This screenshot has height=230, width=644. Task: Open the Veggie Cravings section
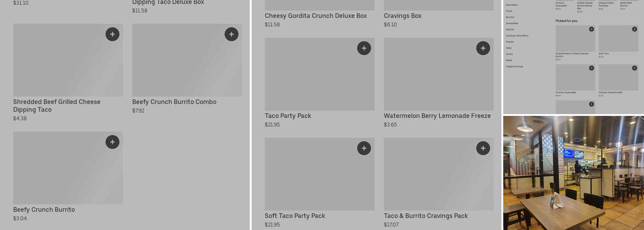pos(514,66)
